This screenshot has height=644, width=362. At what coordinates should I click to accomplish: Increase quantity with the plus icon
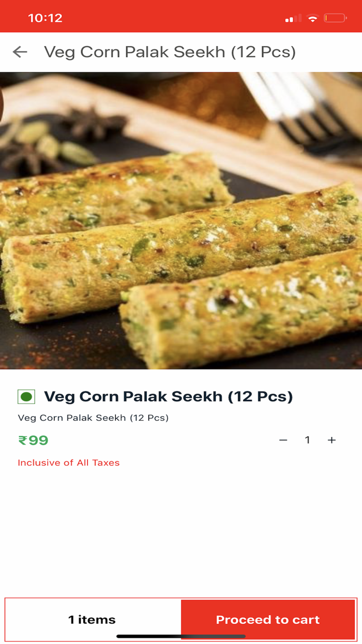coord(331,440)
